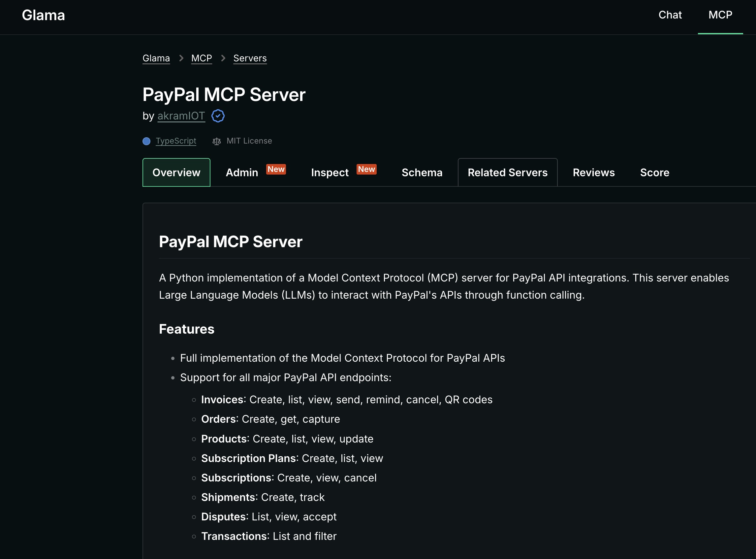Click the chevron between MCP and Servers breadcrumbs
Viewport: 756px width, 559px height.
(x=223, y=58)
